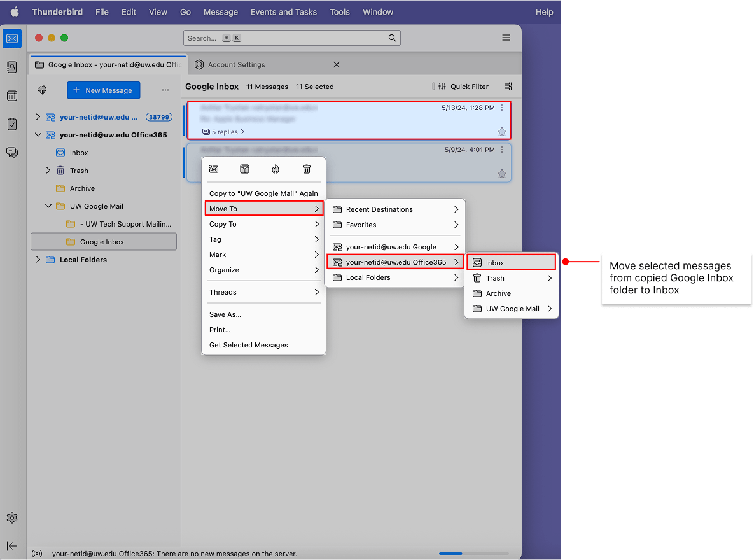
Task: Expand the Trash folder
Action: (x=48, y=170)
